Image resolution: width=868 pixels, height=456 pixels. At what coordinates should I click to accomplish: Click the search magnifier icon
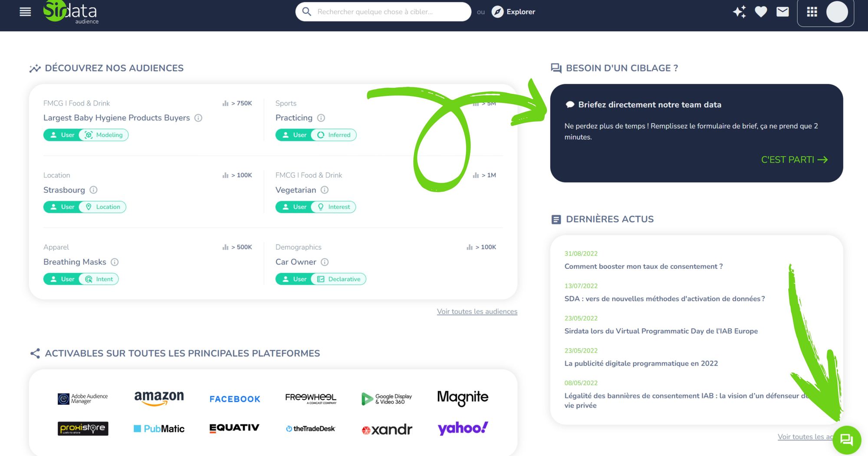[x=306, y=12]
